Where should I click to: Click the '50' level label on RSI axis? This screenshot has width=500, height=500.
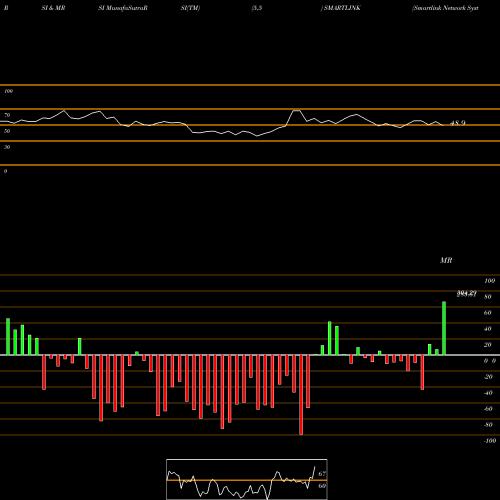pos(7,131)
